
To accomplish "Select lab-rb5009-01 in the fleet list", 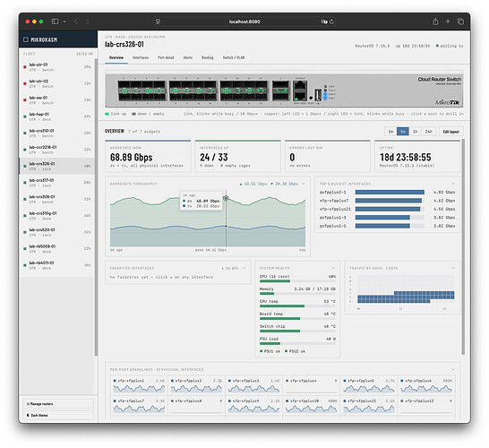I will coord(56,249).
